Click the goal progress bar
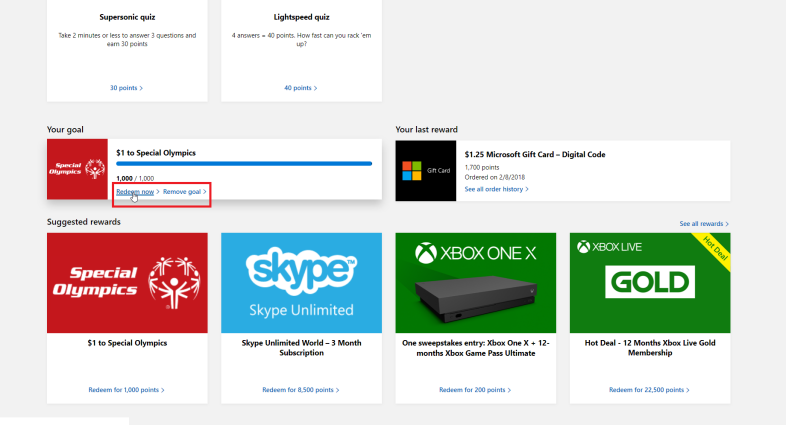Image resolution: width=786 pixels, height=425 pixels. click(244, 163)
